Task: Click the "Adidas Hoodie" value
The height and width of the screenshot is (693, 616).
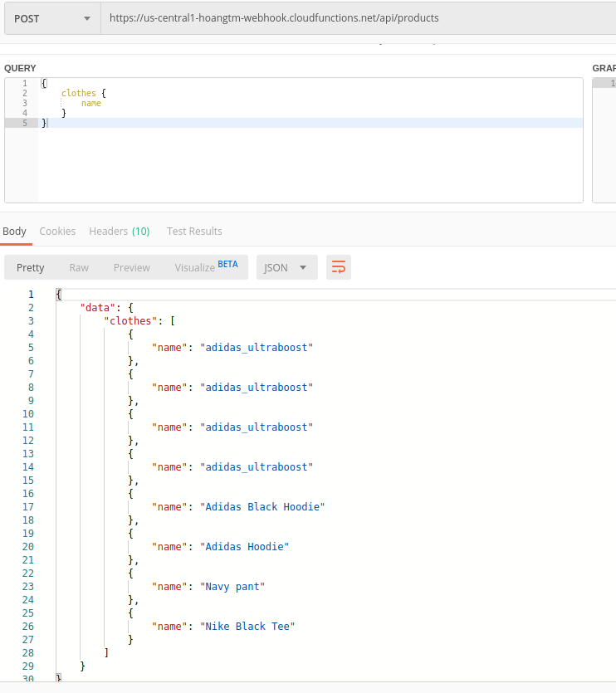Action: click(x=245, y=547)
